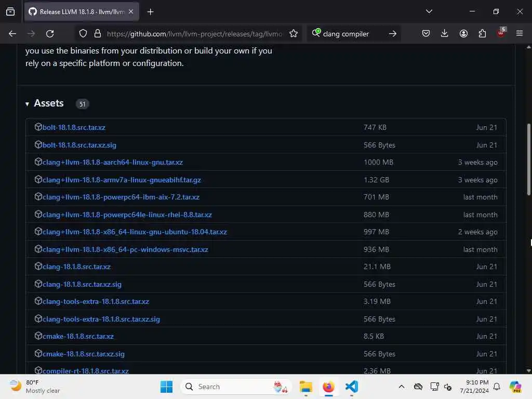Viewport: 532px width, 399px height.
Task: Bookmark this page with the star icon
Action: [294, 34]
